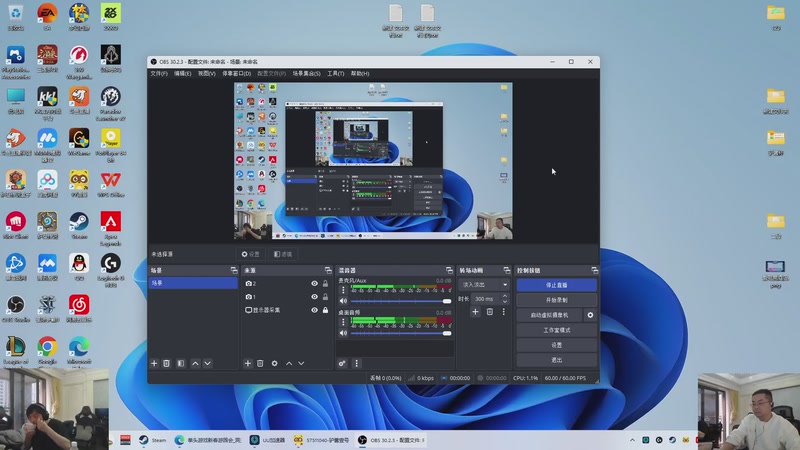Open Desktop Audio channel options (three dots)
The image size is (800, 450).
(x=343, y=321)
